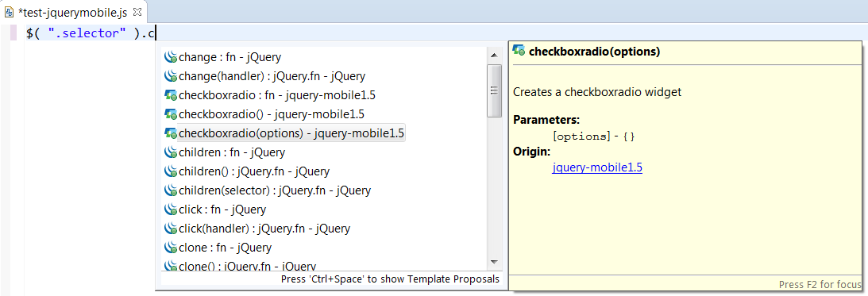Pick 'children(selector) : jQuery.fn - jQuery' proposal
This screenshot has width=868, height=296.
tap(275, 190)
